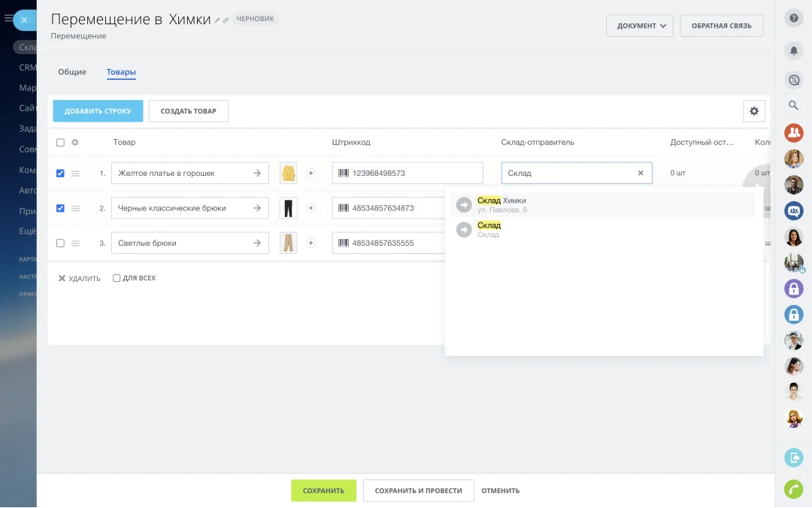This screenshot has height=508, width=812.
Task: Switch to the Общие tab
Action: coord(72,72)
